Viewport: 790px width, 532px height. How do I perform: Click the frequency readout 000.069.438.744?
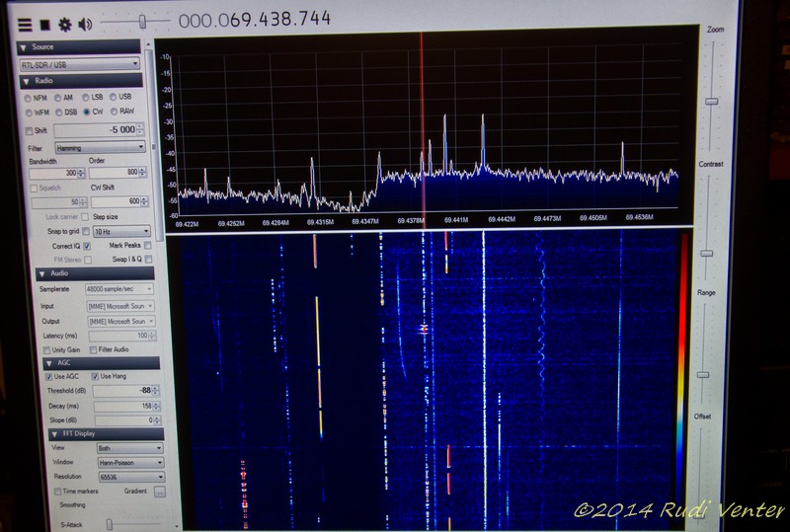255,19
